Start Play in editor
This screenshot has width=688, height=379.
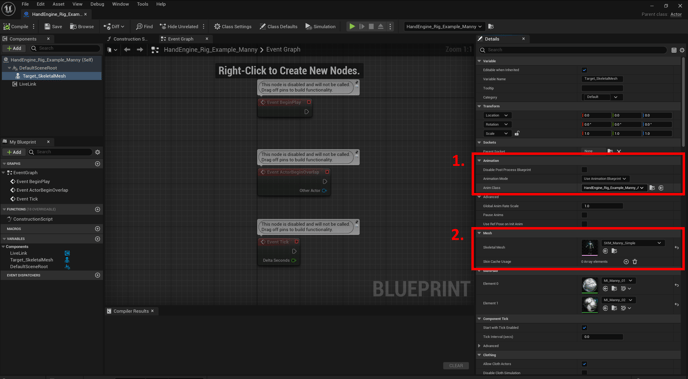[x=352, y=26]
